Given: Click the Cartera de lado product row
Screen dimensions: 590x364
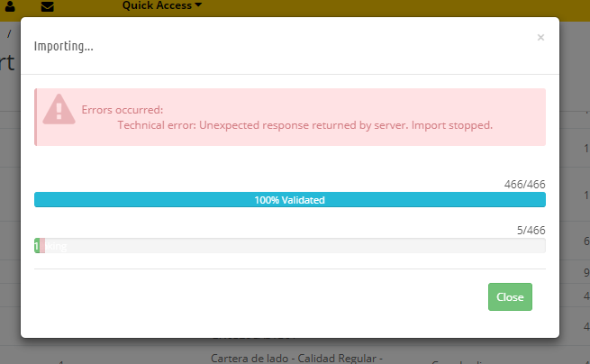Looking at the screenshot, I should [x=297, y=358].
